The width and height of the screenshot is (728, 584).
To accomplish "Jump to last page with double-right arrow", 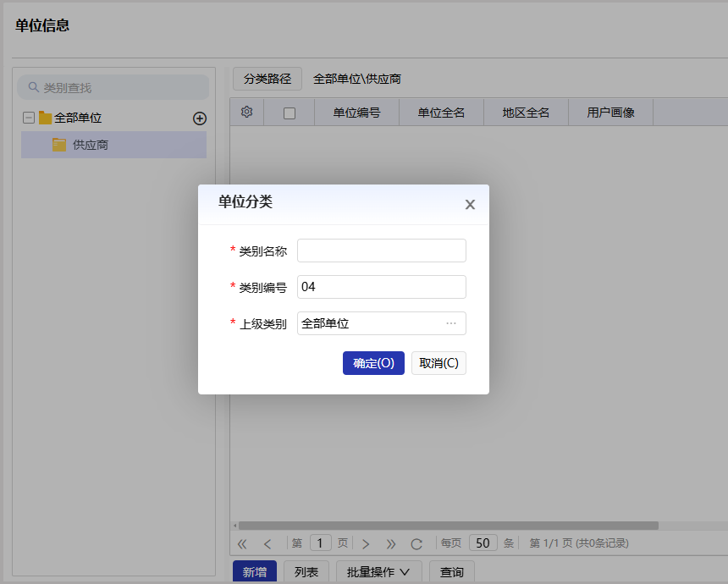I will pos(390,543).
